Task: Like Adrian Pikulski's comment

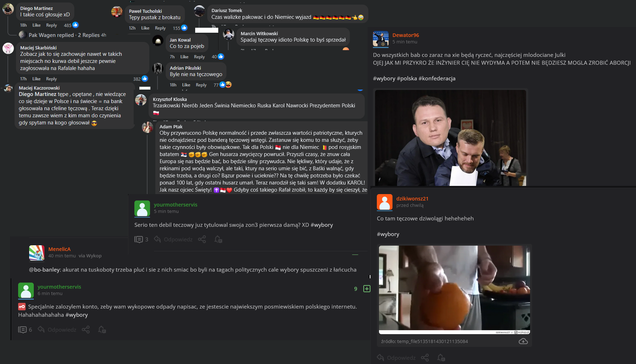Action: click(186, 85)
